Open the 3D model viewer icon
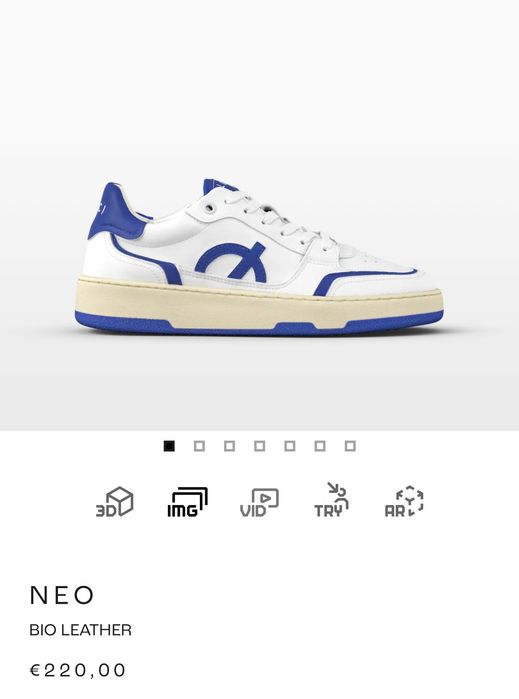 (x=115, y=502)
